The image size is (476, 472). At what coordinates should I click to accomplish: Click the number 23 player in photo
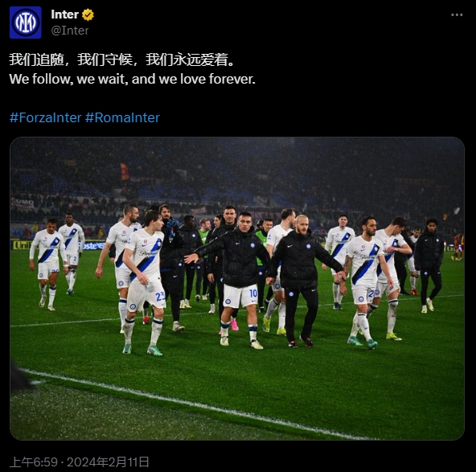(144, 282)
